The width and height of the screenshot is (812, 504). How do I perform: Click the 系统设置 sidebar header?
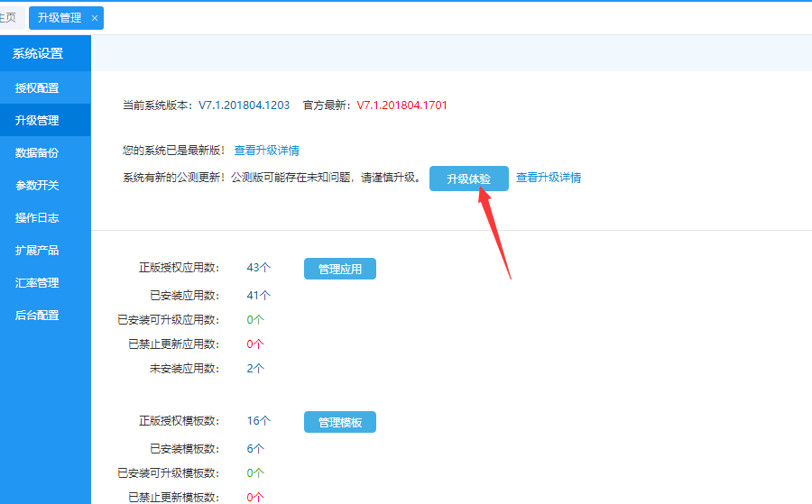tap(38, 53)
